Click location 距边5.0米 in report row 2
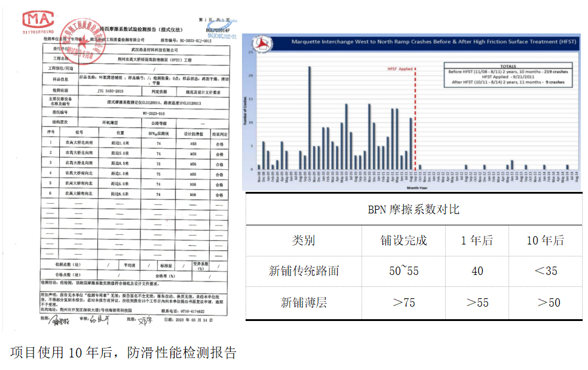 [x=120, y=153]
